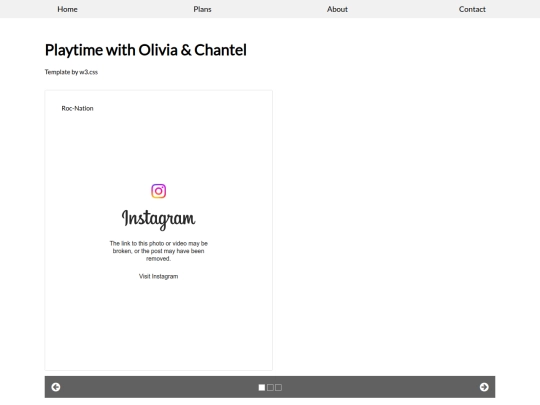Go to the About page
The image size is (540, 405).
click(337, 9)
